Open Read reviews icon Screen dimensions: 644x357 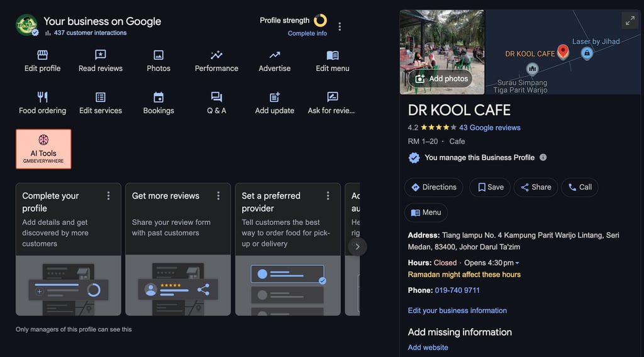tap(100, 55)
